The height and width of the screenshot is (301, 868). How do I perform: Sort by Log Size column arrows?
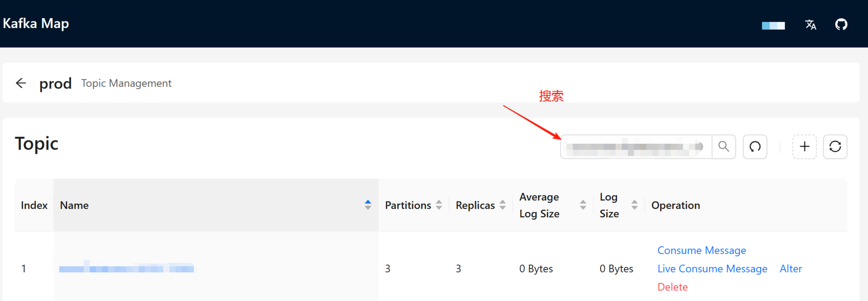click(x=635, y=205)
